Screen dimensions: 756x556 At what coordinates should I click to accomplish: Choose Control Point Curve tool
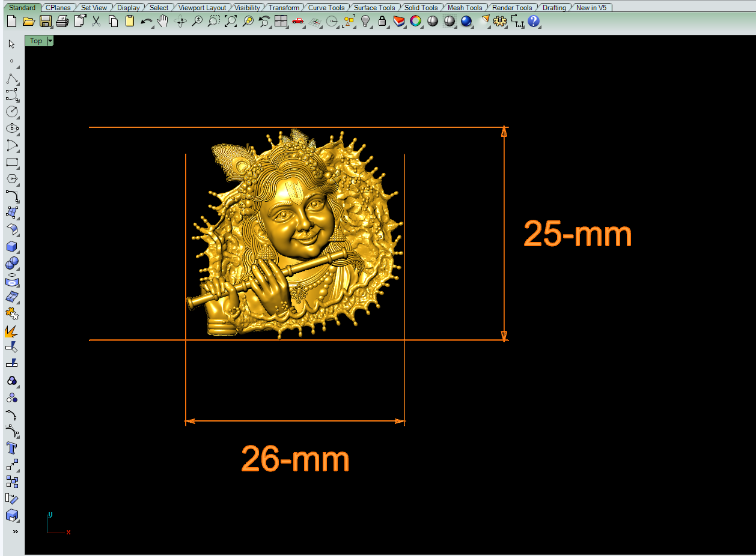click(12, 95)
